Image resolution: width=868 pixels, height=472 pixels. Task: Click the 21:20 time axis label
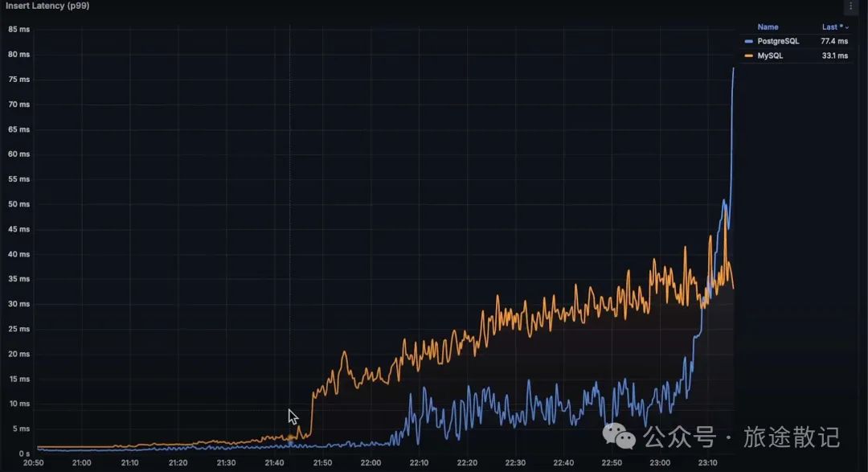click(178, 462)
